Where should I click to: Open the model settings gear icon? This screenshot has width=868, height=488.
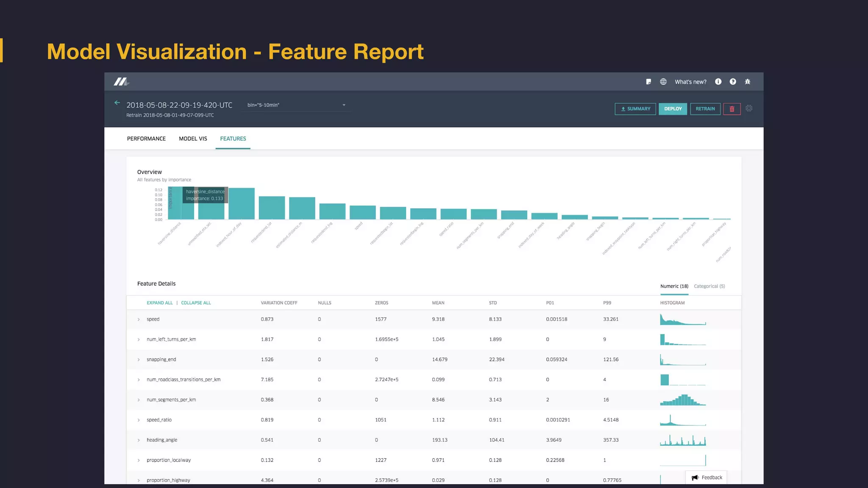point(749,108)
